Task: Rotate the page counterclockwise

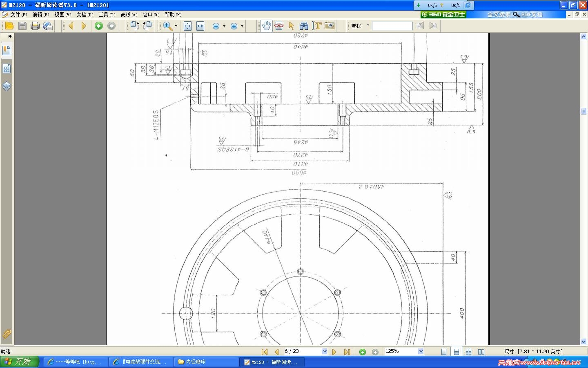Action: [147, 26]
